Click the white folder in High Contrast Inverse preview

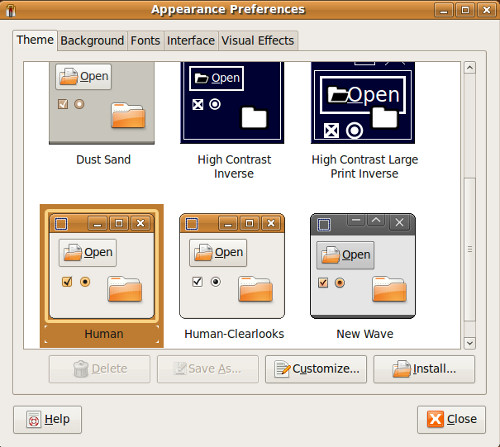254,117
